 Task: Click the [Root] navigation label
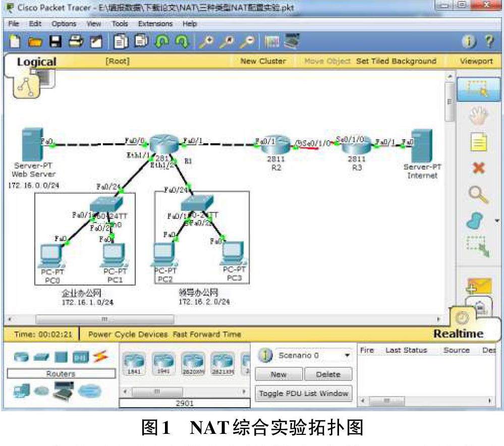click(x=118, y=61)
